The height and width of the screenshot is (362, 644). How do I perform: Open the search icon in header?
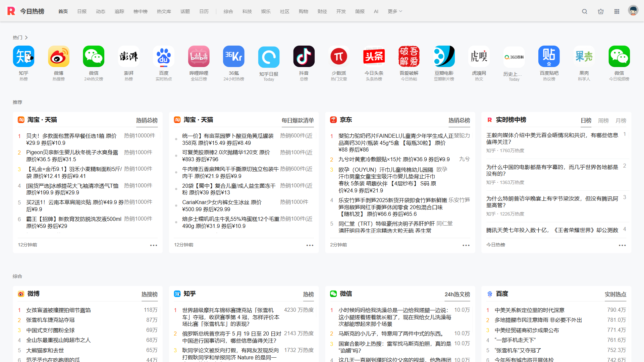point(585,11)
